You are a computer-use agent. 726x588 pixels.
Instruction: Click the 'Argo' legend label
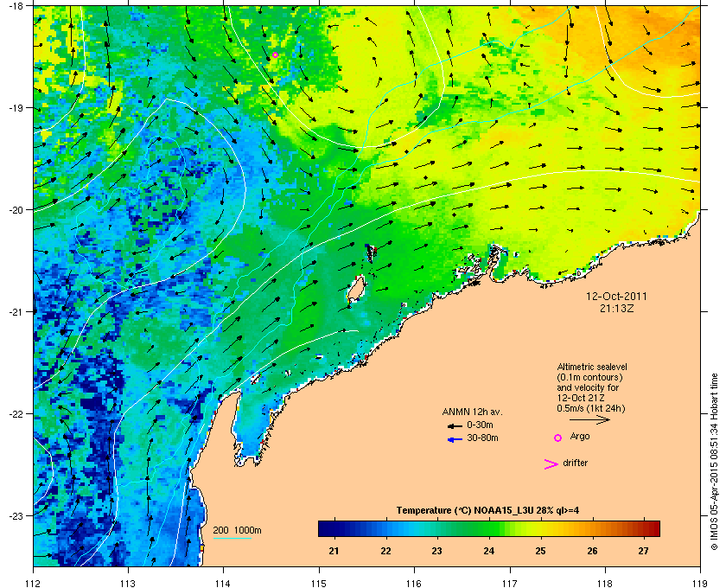tap(580, 436)
